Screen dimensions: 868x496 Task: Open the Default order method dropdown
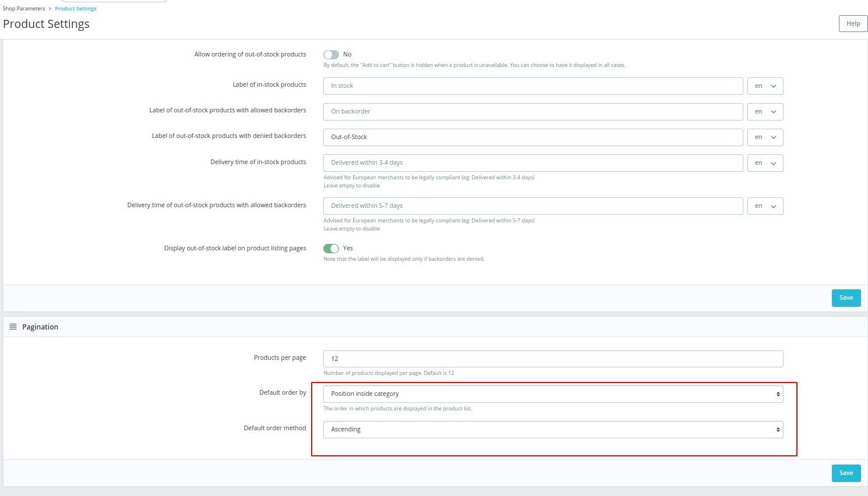point(553,430)
